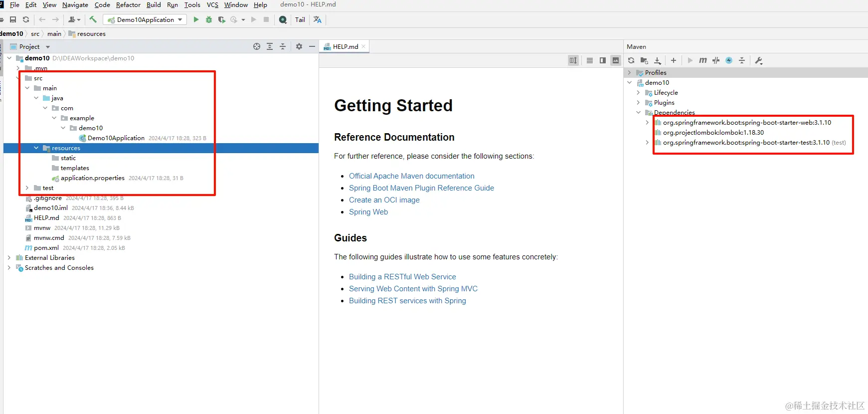Click Download Sources and Documentation icon
868x414 pixels.
[x=658, y=60]
